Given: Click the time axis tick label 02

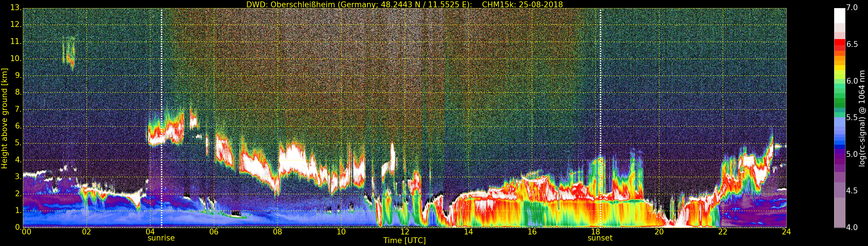Looking at the screenshot, I should click(x=87, y=232).
